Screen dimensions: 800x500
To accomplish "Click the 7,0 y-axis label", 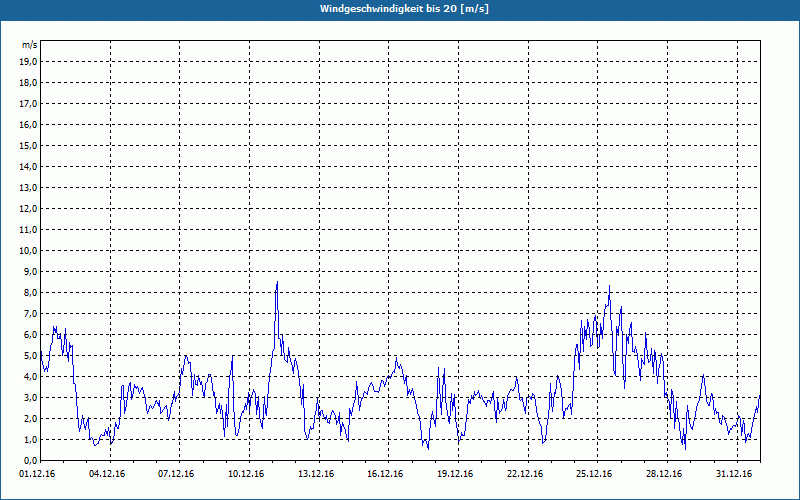I will pyautogui.click(x=30, y=313).
